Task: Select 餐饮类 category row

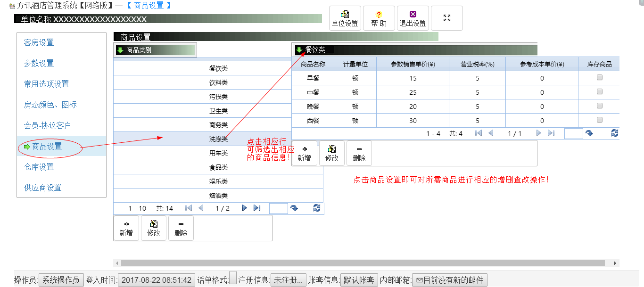Action: [218, 68]
